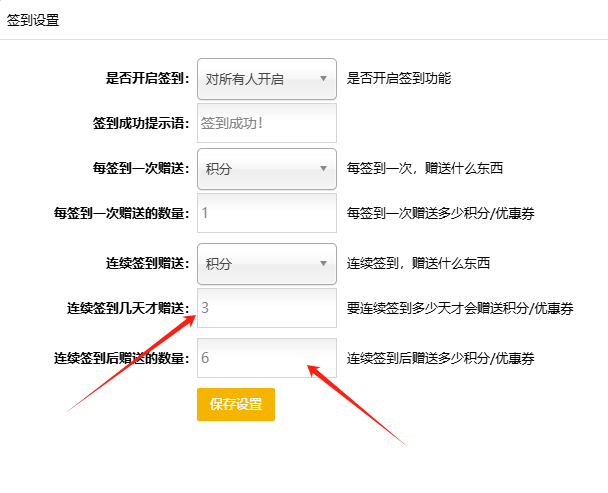
Task: Click help text 是否开启签到功能
Action: (399, 78)
